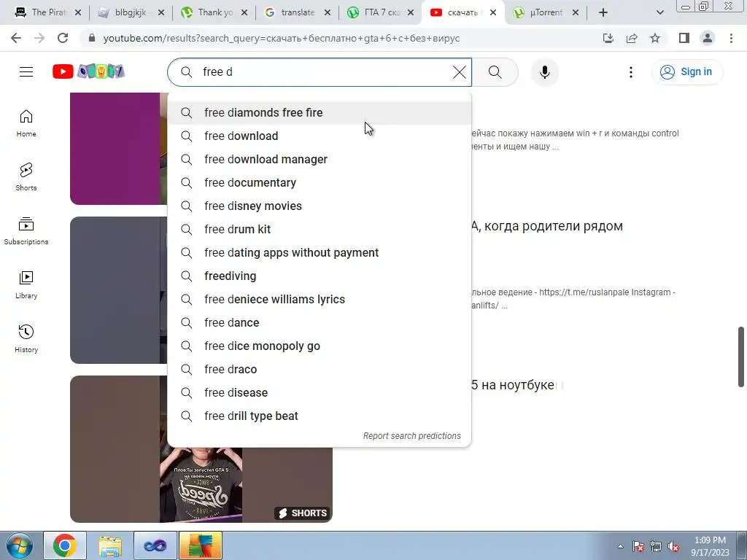Close the active YouTube скачать tab
Viewport: 747px width, 560px height.
point(493,12)
